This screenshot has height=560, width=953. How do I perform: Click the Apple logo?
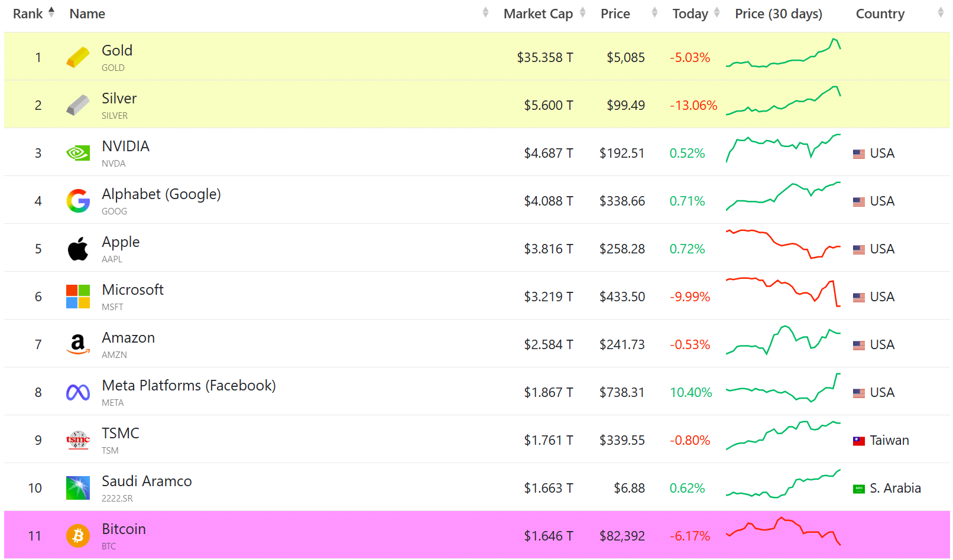(x=77, y=248)
